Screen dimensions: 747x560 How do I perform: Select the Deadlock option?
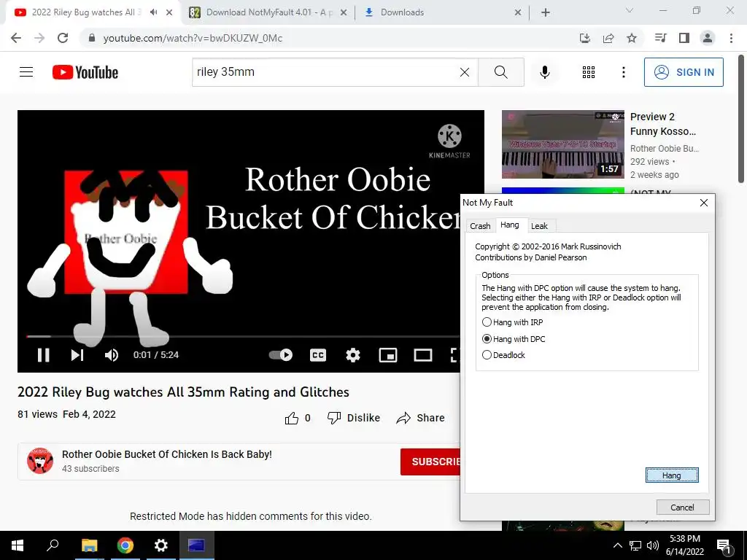coord(503,355)
